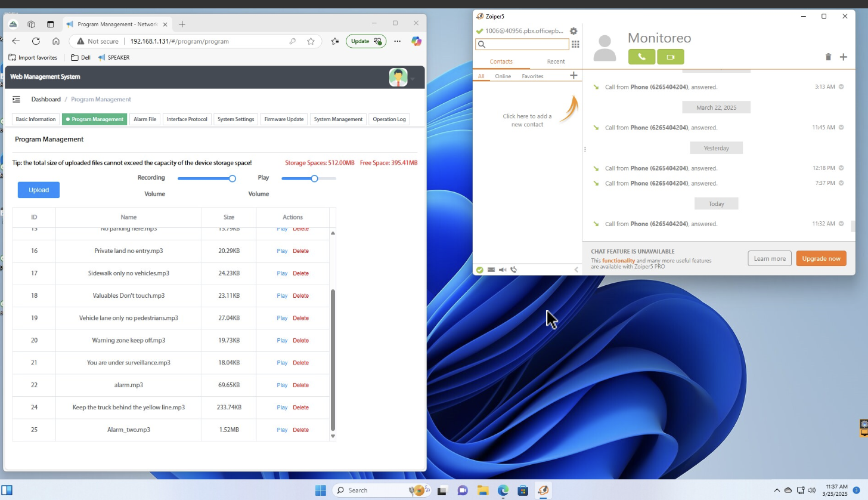
Task: Open Edge tab actions menu icon
Action: (50, 24)
